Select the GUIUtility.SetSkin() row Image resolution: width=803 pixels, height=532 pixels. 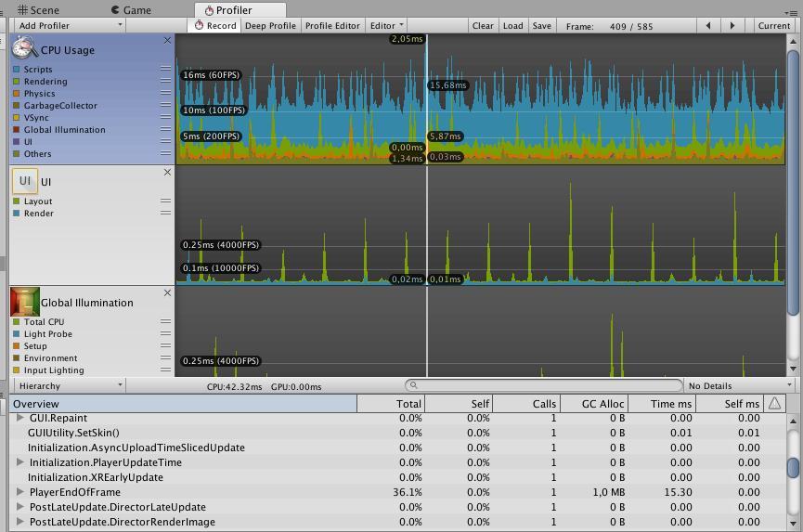pyautogui.click(x=397, y=433)
